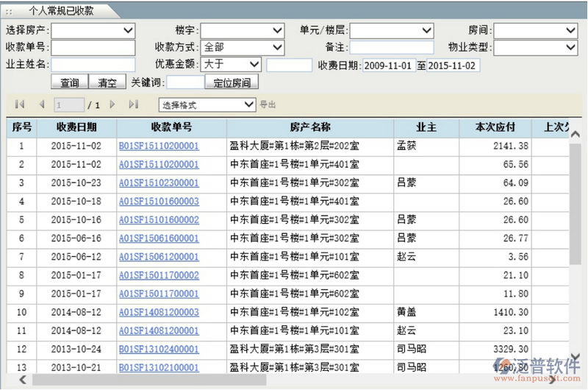The height and width of the screenshot is (390, 588).
Task: Click the next page arrow
Action: 112,105
